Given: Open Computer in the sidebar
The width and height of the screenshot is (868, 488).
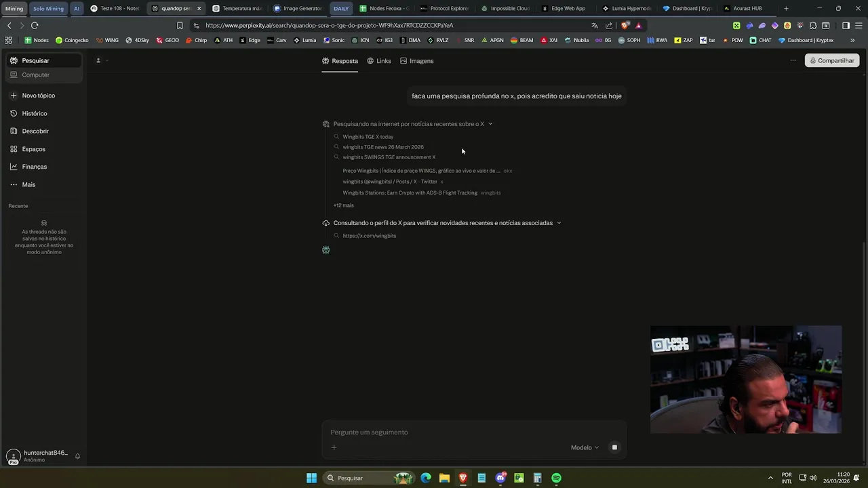Looking at the screenshot, I should tap(44, 75).
